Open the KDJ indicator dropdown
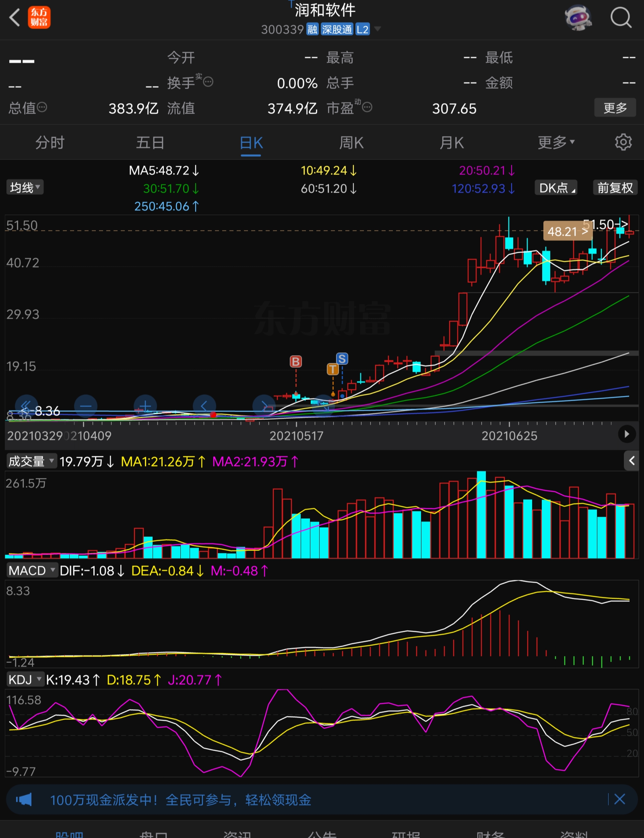644x838 pixels. tap(25, 680)
